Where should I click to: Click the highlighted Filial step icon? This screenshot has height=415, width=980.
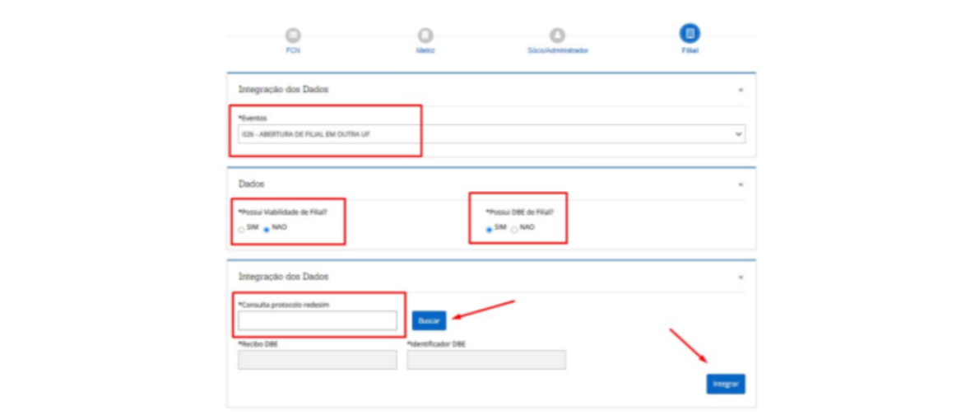690,34
